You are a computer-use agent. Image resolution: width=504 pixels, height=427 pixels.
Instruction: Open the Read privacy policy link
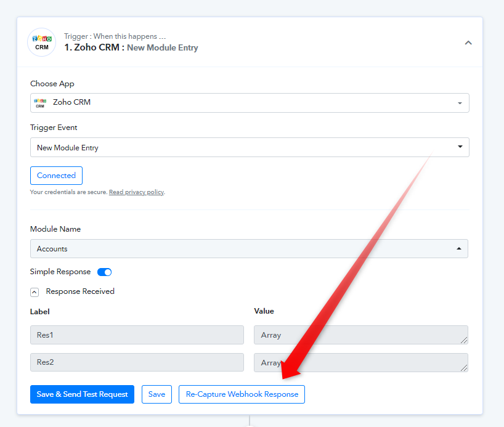tap(136, 192)
